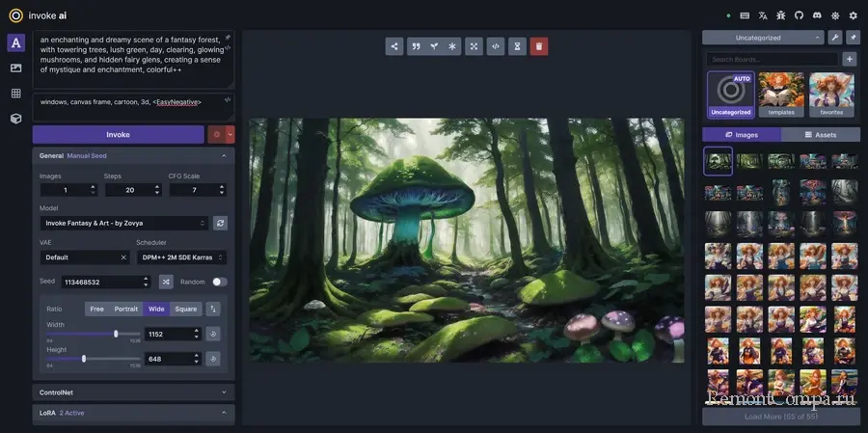This screenshot has height=433, width=868.
Task: Select the templates board thumbnail
Action: pos(781,93)
